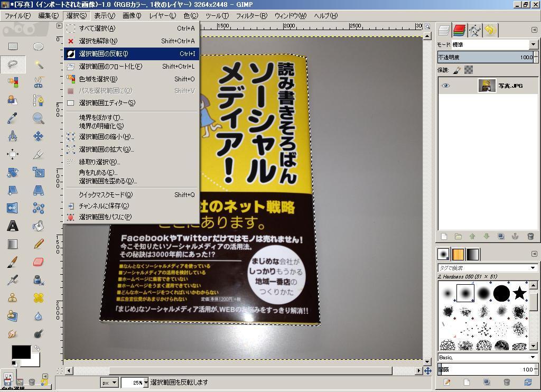The image size is (541, 392).
Task: Select the star-shaped brush thumbnail
Action: (519, 293)
